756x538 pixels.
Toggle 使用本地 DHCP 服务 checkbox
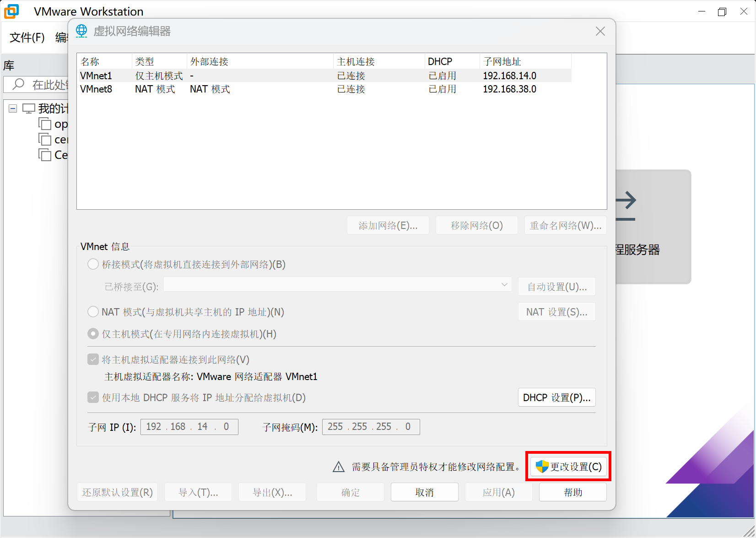click(93, 397)
